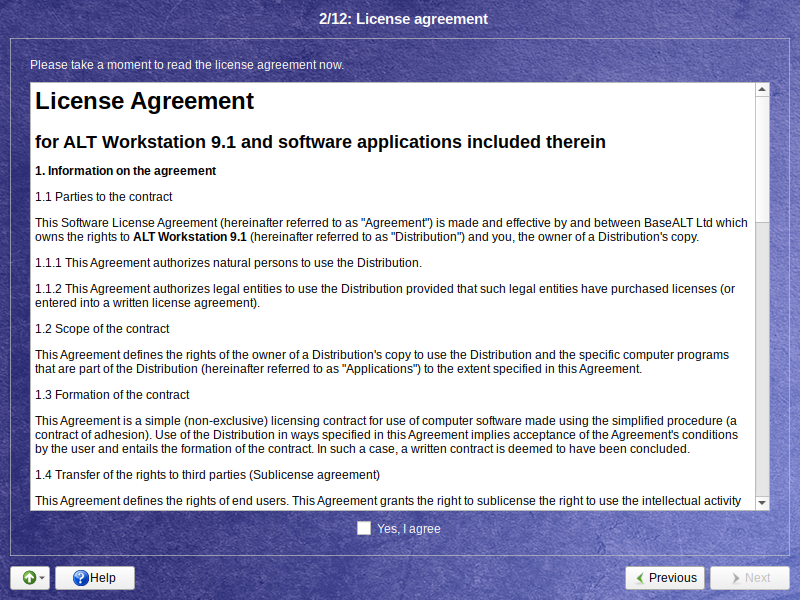Click the Help button

(95, 578)
